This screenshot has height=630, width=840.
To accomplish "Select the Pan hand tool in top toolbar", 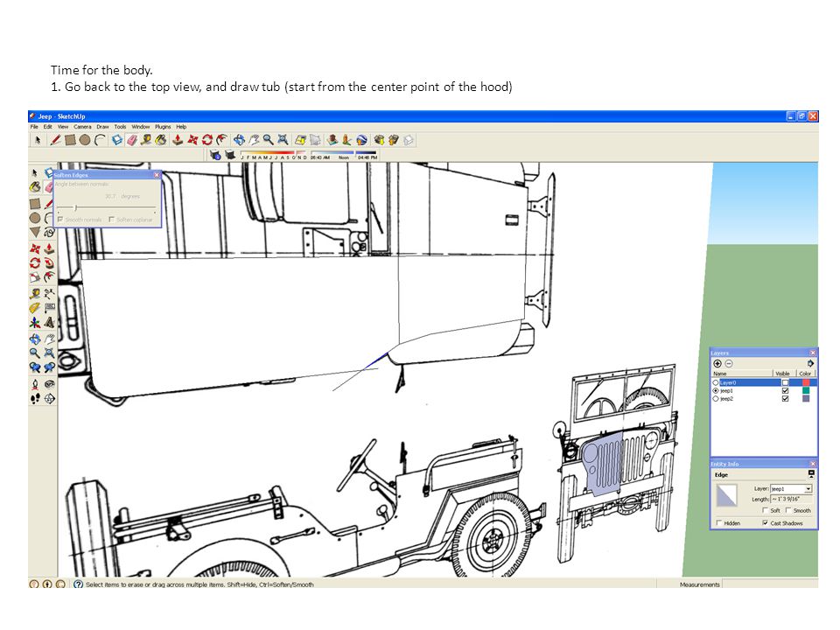I will coord(254,140).
